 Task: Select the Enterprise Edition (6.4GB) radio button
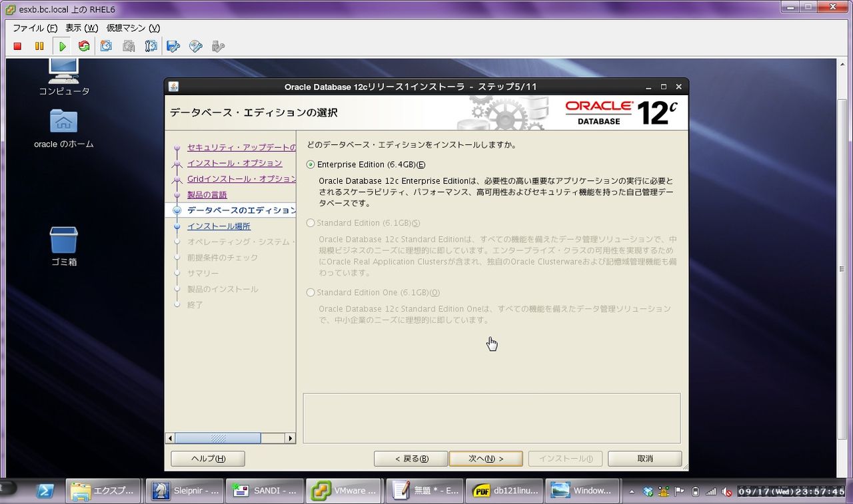311,164
